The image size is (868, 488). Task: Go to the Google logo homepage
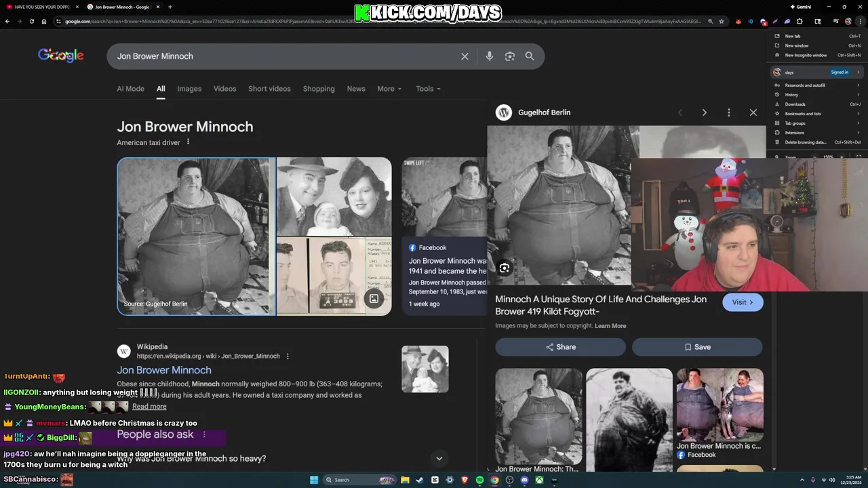61,56
